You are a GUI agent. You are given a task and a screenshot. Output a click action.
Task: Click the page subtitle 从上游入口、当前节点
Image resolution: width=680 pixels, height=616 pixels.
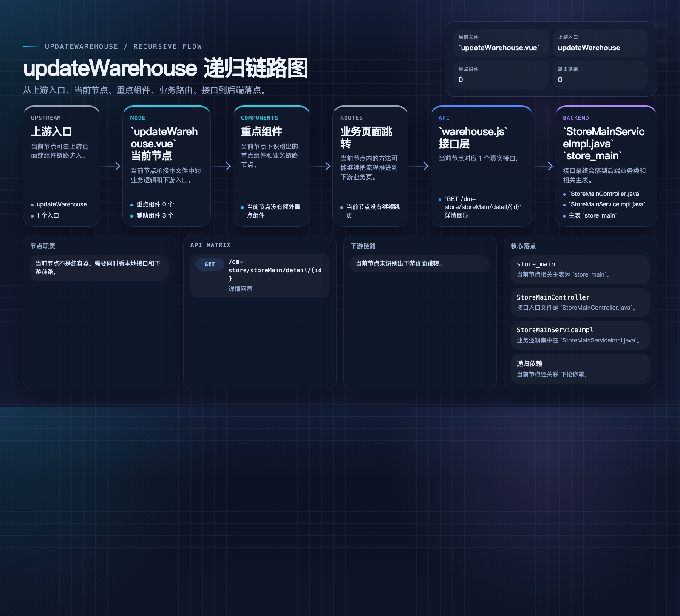(x=146, y=90)
